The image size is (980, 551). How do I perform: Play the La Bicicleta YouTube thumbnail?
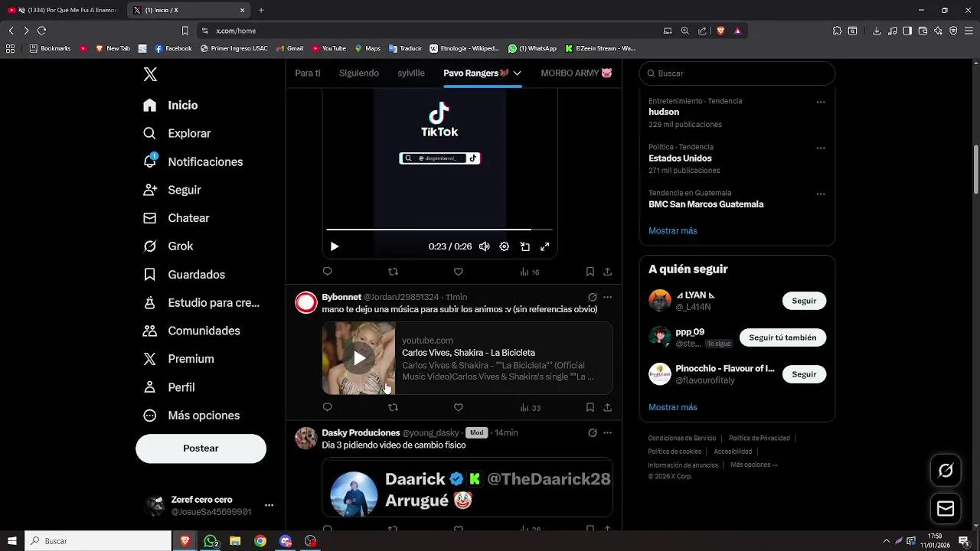359,358
